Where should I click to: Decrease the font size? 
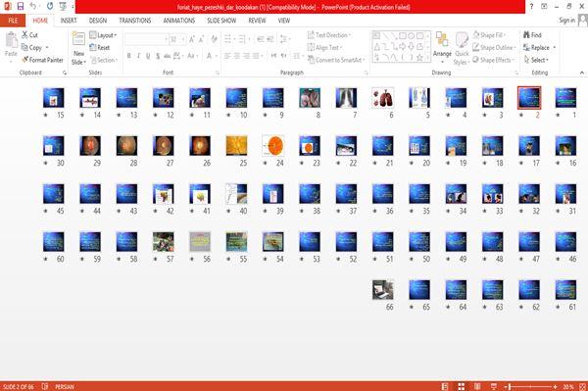[202, 39]
